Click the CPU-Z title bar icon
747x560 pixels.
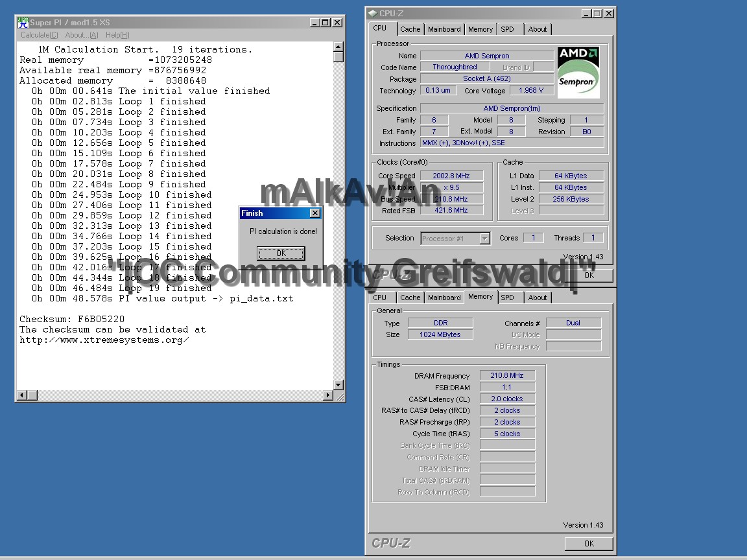tap(373, 14)
